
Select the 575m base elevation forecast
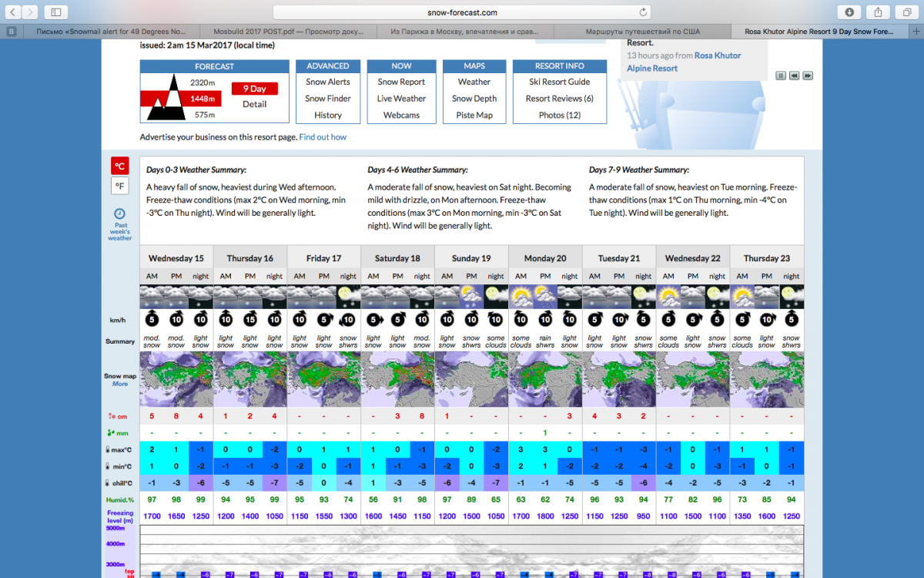(x=204, y=115)
